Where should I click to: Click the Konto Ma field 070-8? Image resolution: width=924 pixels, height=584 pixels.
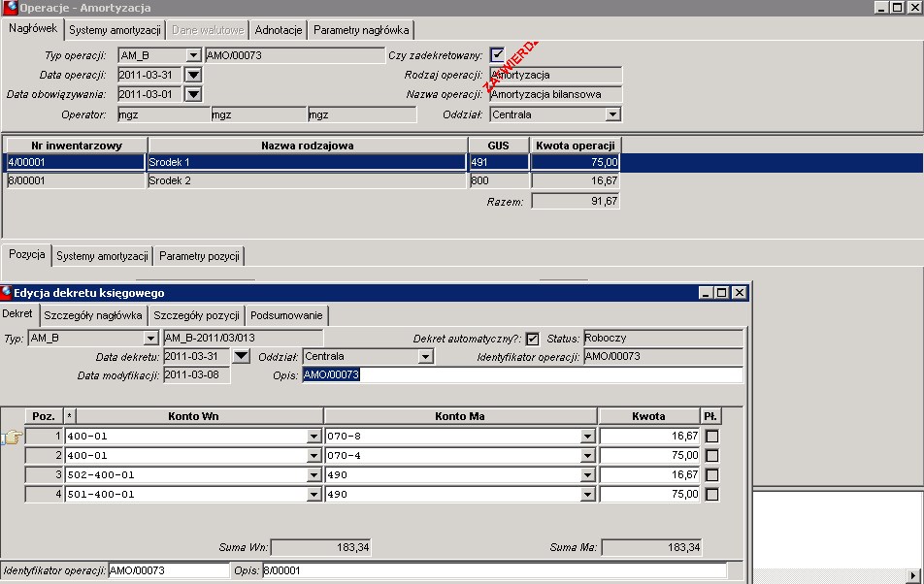(x=453, y=437)
